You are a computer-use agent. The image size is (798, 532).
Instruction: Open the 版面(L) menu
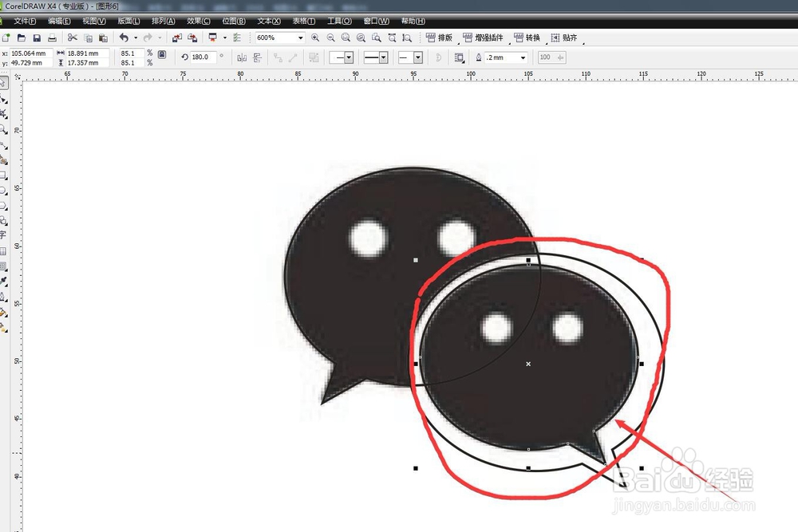pos(128,21)
